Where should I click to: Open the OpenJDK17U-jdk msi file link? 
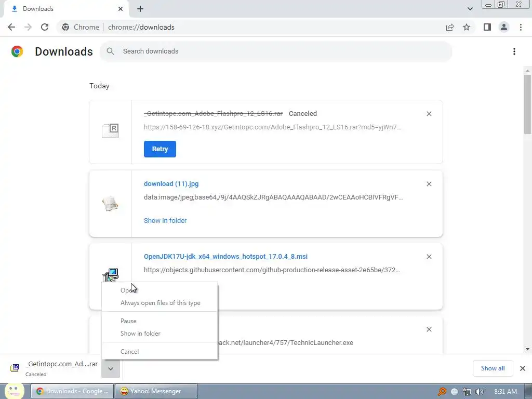point(225,257)
